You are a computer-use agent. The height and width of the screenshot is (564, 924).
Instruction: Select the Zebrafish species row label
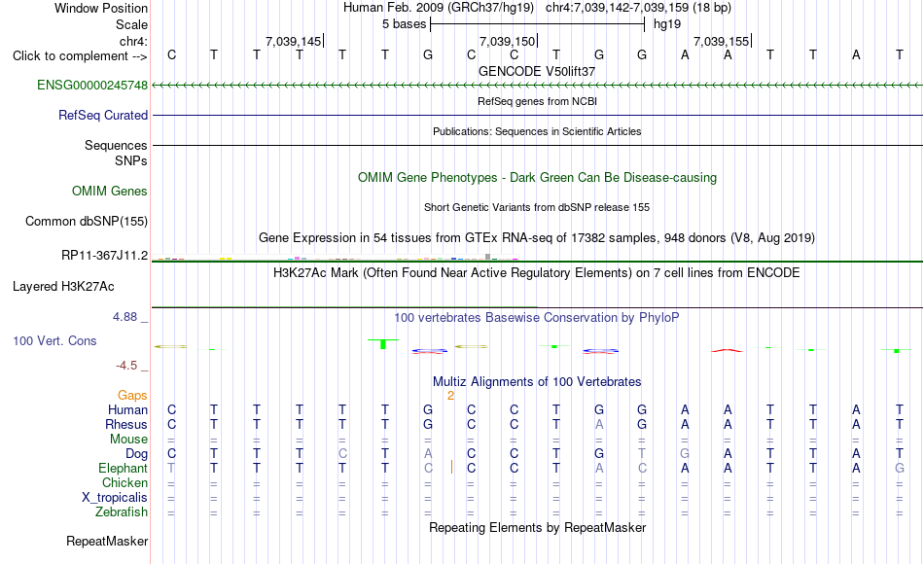122,512
